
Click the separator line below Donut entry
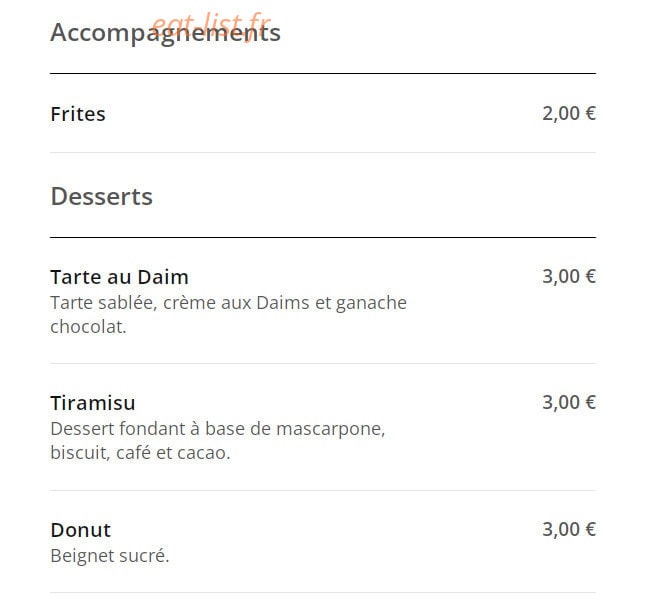click(323, 593)
